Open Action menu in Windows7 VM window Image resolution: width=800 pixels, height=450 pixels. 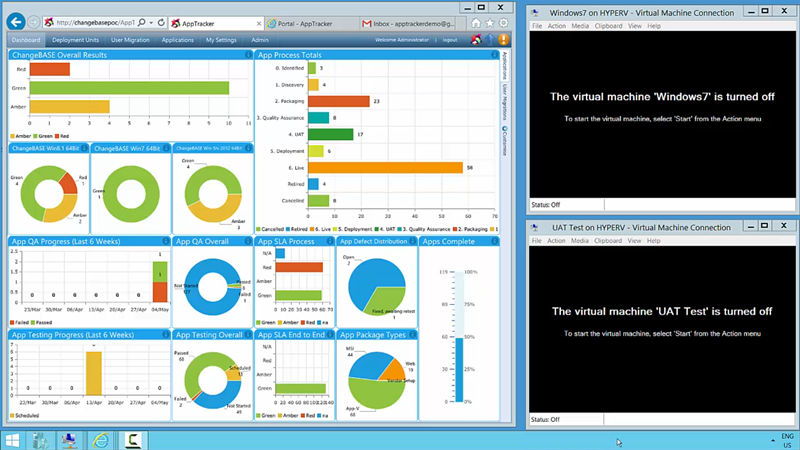coord(556,26)
